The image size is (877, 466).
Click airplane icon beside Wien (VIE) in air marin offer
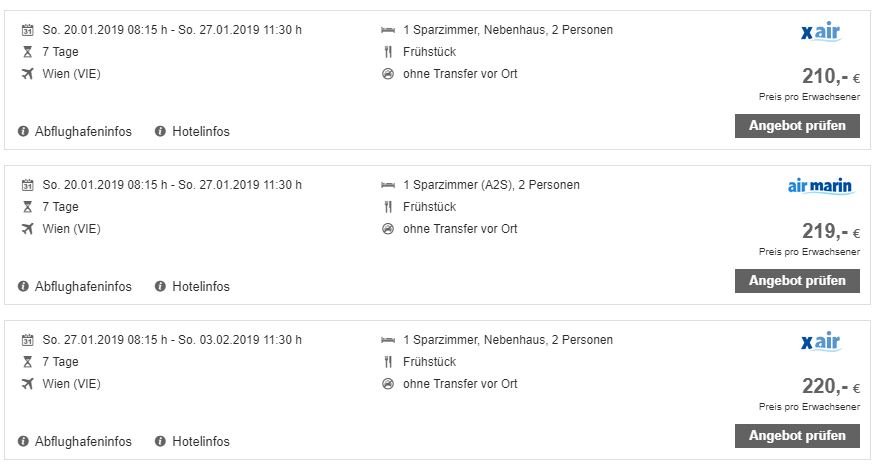coord(27,229)
